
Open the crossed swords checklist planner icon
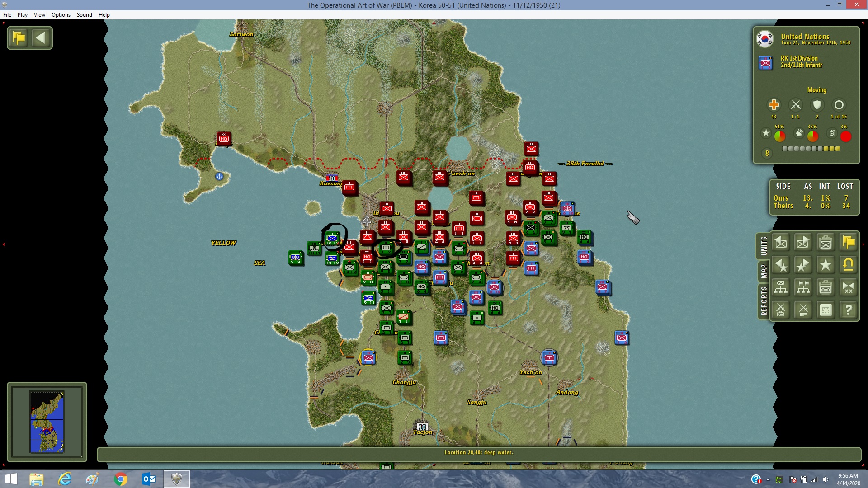pos(781,310)
